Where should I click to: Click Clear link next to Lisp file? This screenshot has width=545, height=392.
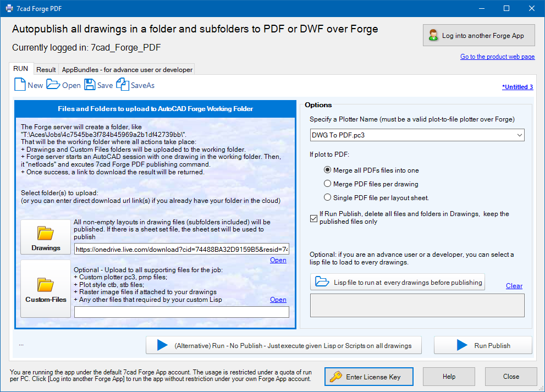coord(514,286)
